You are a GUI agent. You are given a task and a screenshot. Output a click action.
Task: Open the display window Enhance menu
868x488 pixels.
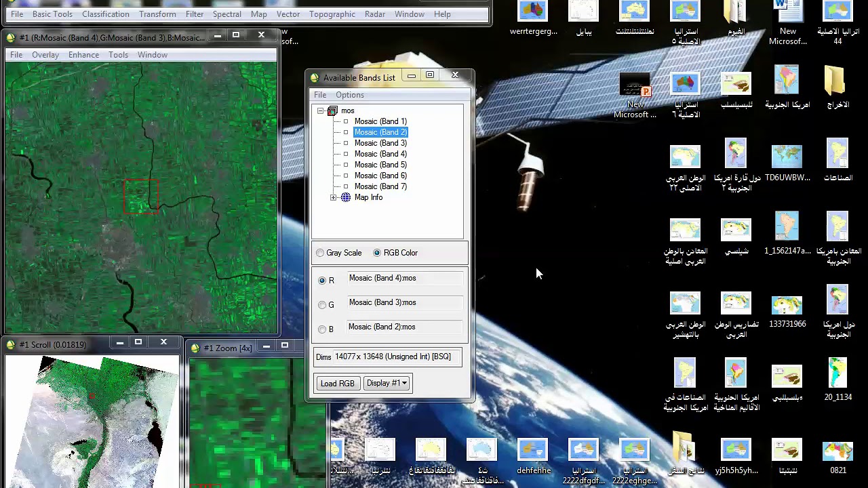83,55
